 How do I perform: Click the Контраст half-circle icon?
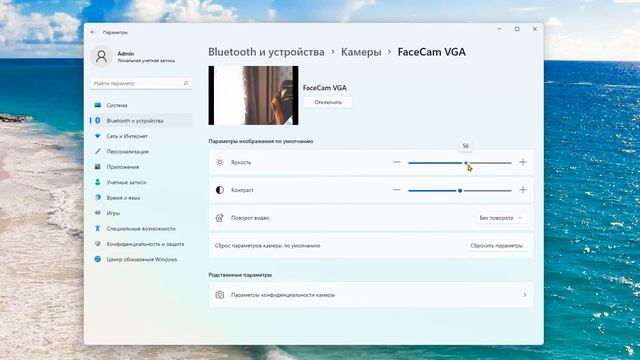point(220,190)
